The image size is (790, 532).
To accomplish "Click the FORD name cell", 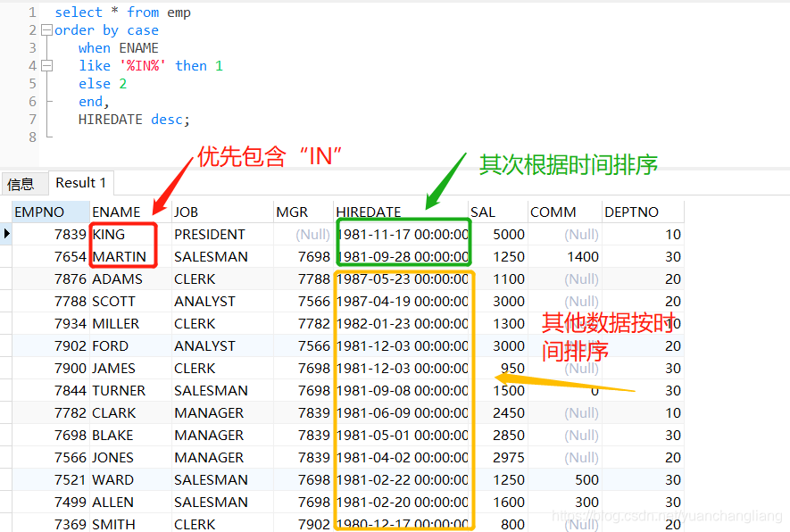I will (130, 345).
